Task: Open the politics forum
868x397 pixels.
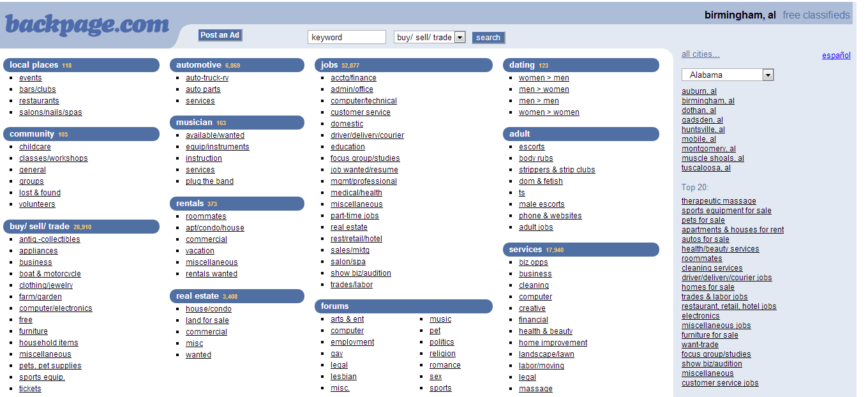Action: [x=442, y=342]
